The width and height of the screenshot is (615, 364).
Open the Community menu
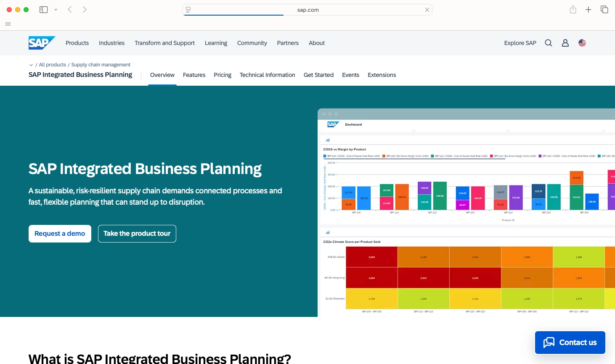[252, 43]
